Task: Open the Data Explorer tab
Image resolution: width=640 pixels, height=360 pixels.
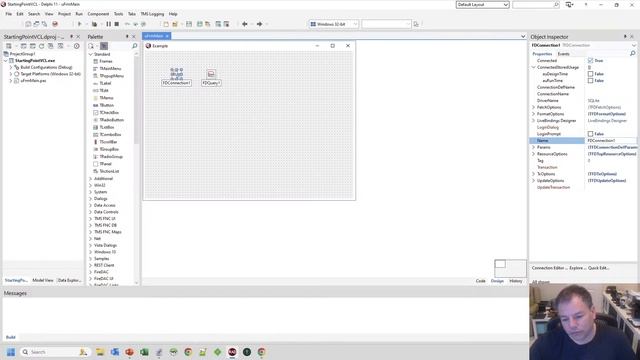Action: pos(69,280)
